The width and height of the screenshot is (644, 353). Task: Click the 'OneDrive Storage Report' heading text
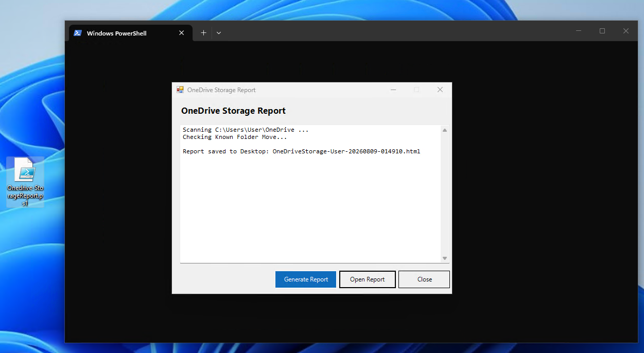point(233,111)
